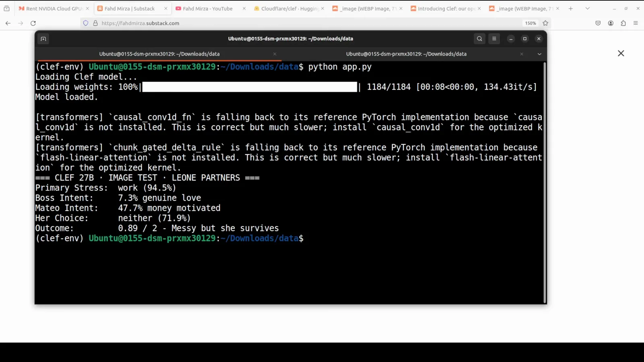644x362 pixels.
Task: Click the 150% zoom level indicator
Action: tap(530, 23)
